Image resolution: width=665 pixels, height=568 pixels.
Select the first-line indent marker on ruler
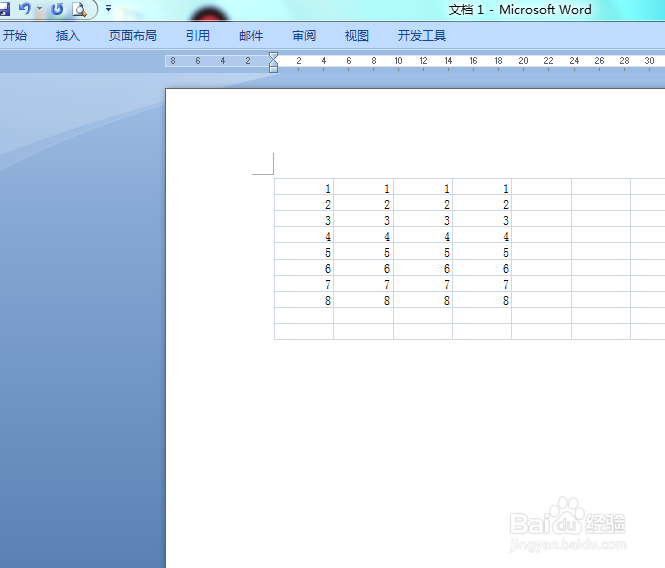pyautogui.click(x=274, y=56)
